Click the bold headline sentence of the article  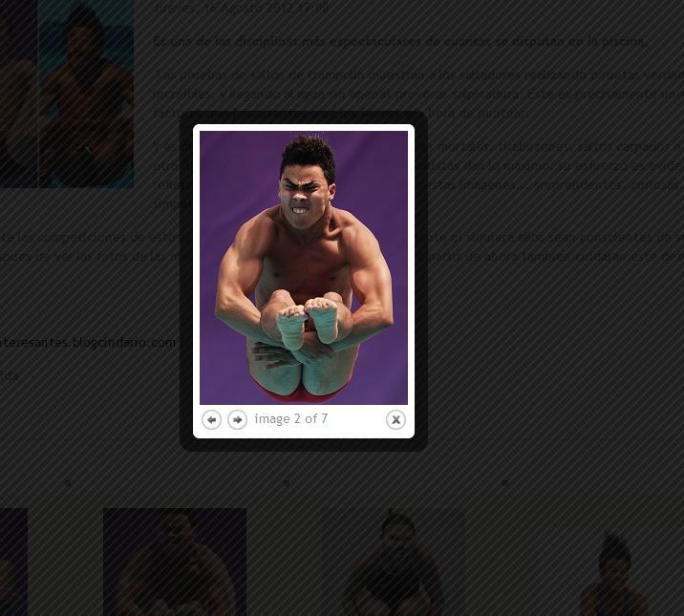click(399, 41)
